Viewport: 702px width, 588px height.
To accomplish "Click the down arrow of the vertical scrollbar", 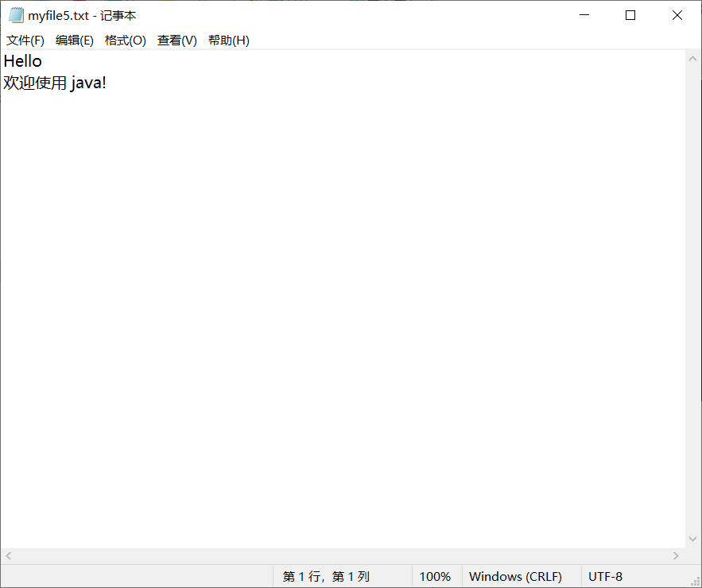I will [x=692, y=538].
